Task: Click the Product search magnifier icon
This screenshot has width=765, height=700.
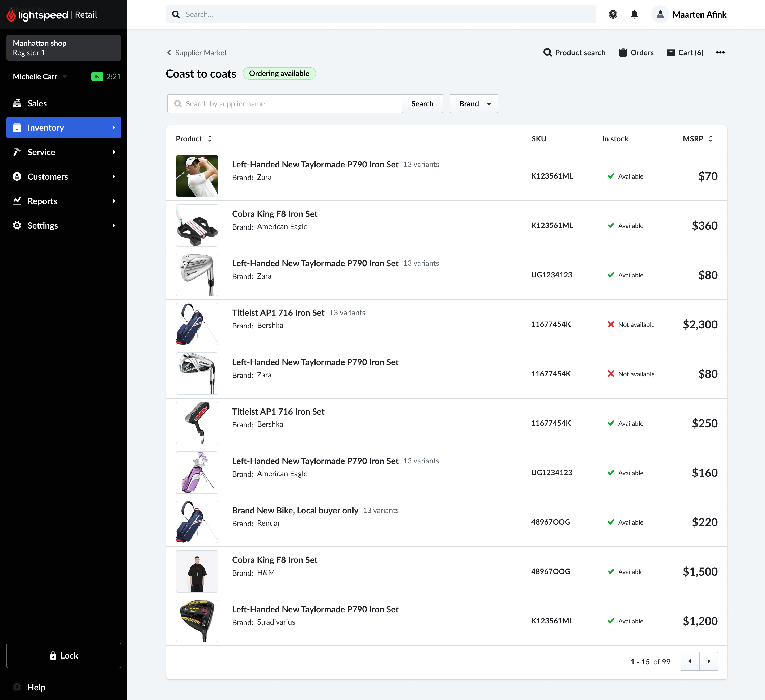Action: [x=547, y=52]
